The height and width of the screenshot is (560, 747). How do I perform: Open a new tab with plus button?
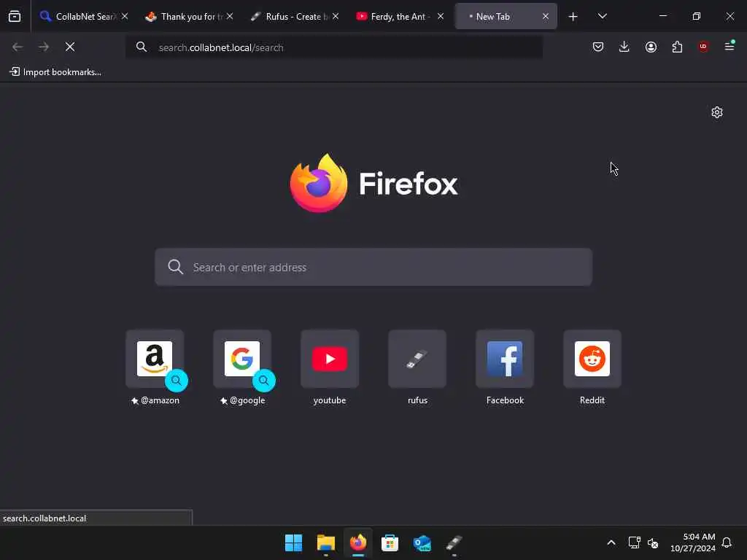point(573,17)
